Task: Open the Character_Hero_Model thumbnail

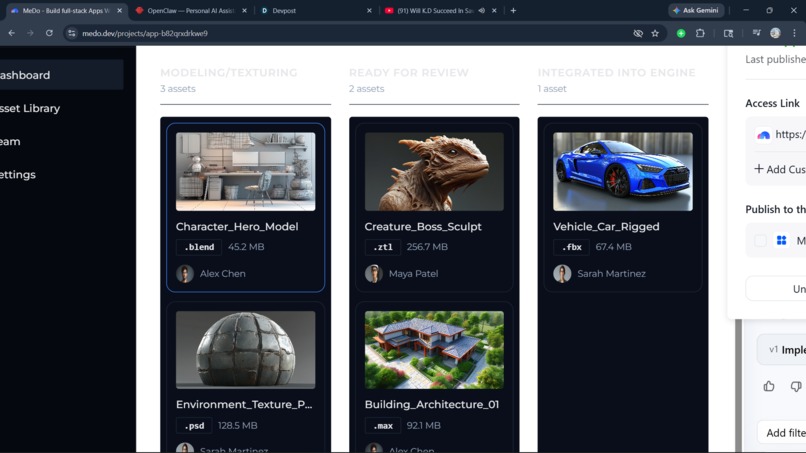Action: click(x=245, y=171)
